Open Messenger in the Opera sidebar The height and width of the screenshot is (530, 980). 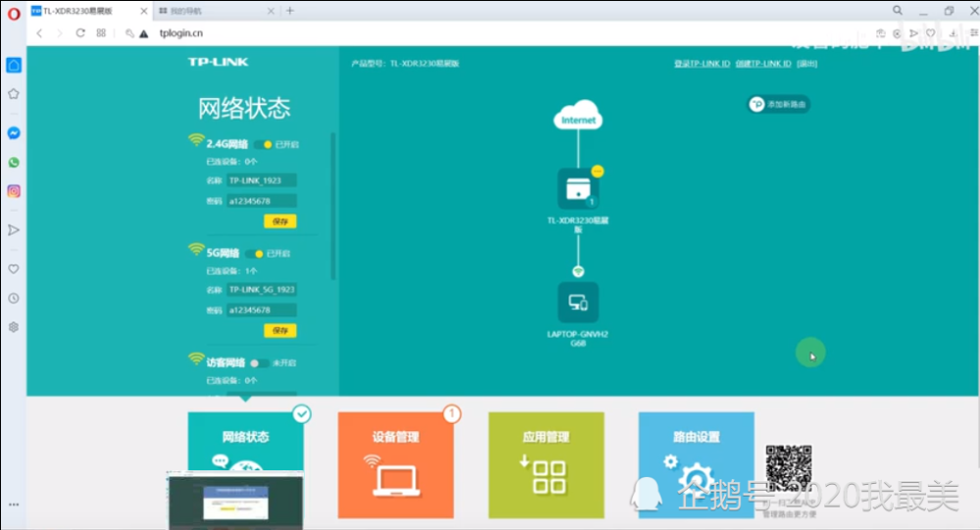point(14,133)
